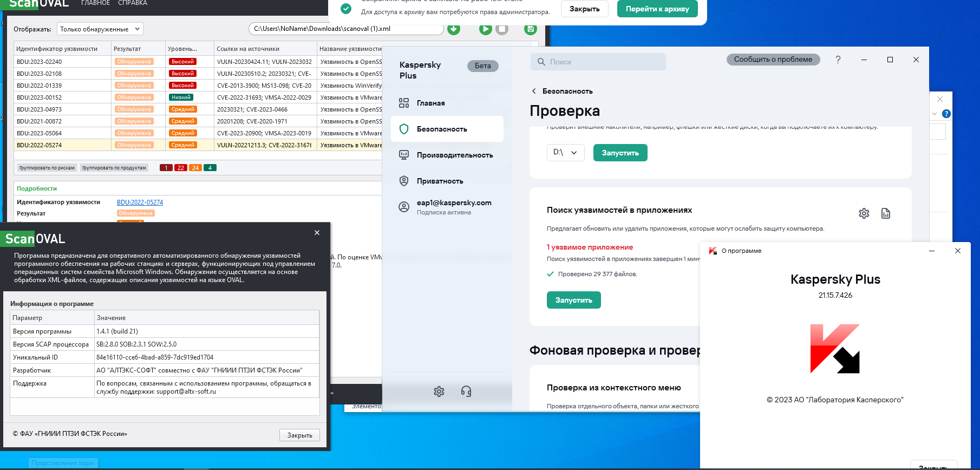Click the red count badge 22

pos(181,168)
